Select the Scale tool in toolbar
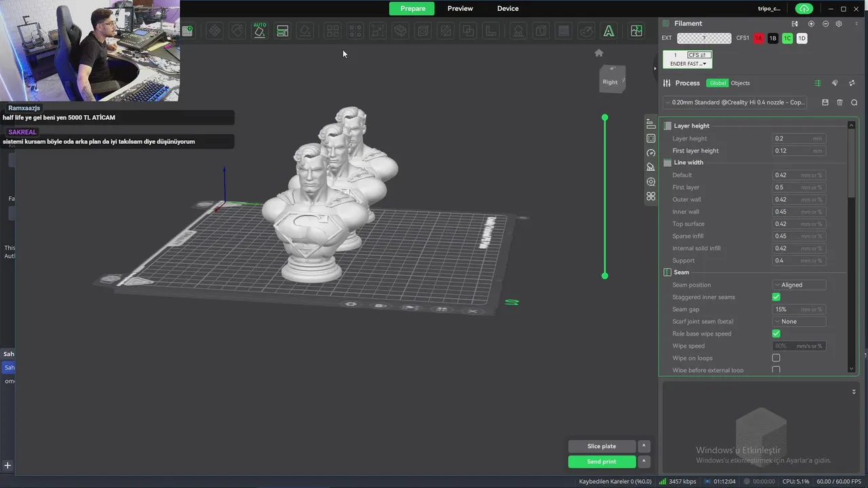 [x=378, y=31]
